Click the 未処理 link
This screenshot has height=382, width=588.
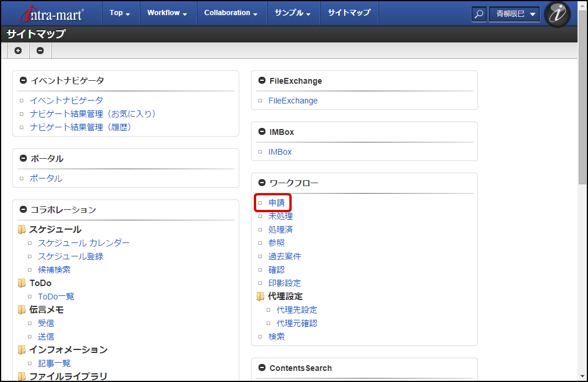(281, 216)
